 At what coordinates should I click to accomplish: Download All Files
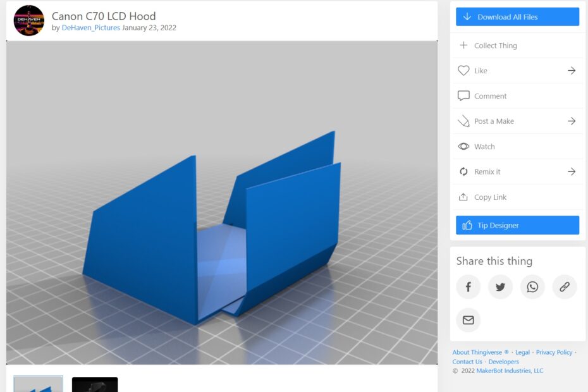pyautogui.click(x=517, y=16)
